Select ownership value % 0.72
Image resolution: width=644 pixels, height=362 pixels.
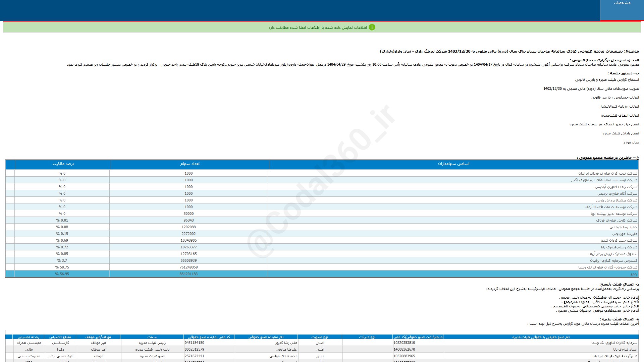point(62,247)
